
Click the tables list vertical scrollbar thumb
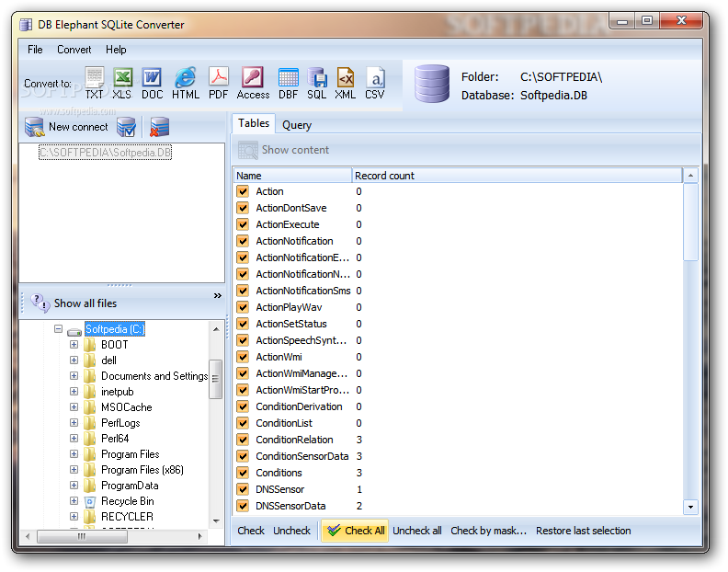(x=690, y=223)
